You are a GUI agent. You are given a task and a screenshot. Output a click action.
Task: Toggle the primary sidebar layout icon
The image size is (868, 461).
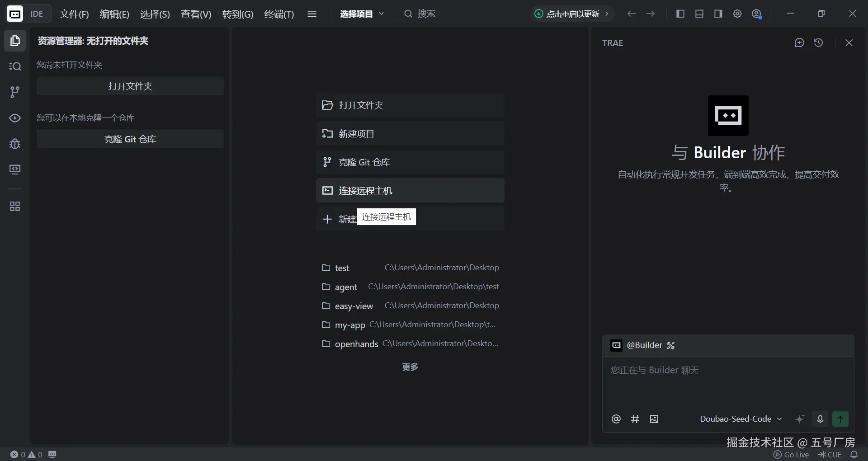tap(680, 14)
